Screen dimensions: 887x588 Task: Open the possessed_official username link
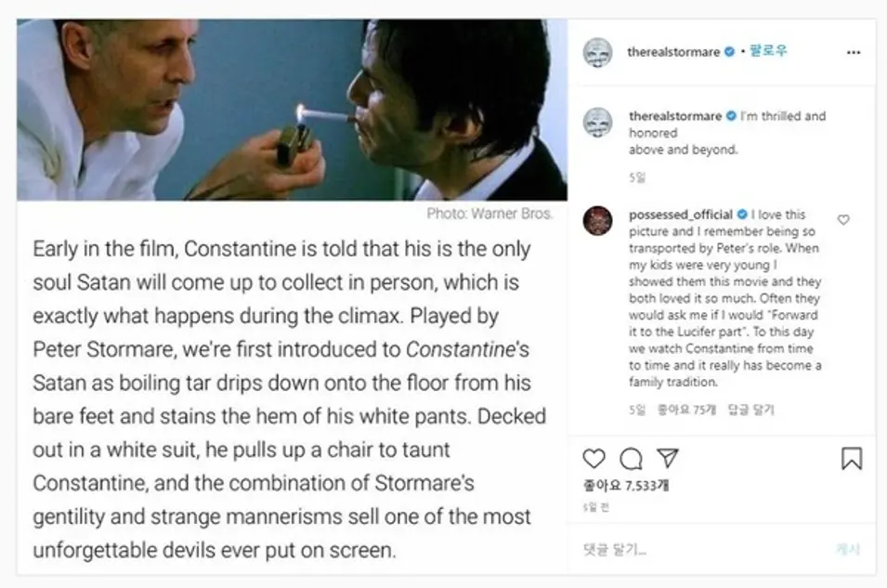[681, 215]
